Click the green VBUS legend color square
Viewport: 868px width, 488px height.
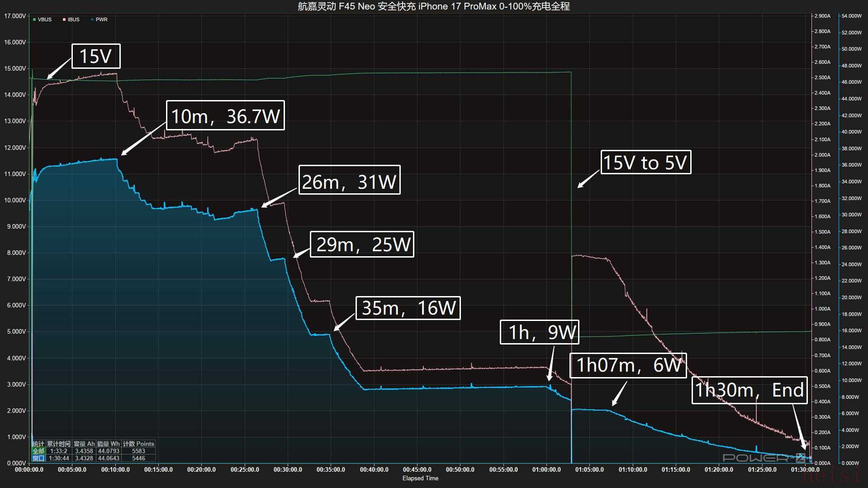coord(34,19)
